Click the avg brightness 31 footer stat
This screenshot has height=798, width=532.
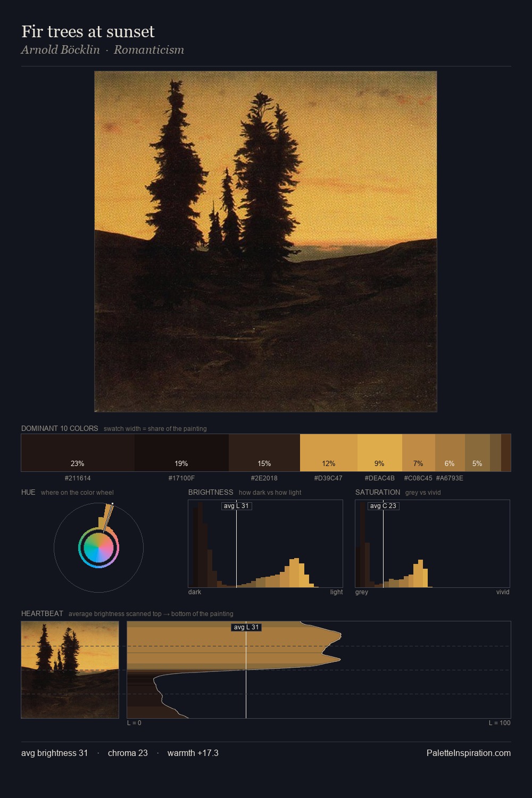(54, 753)
